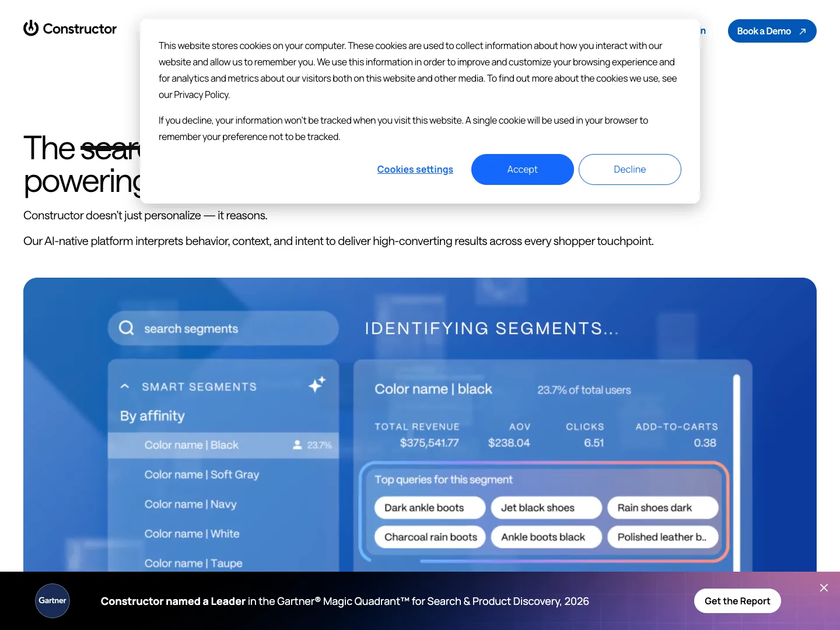The height and width of the screenshot is (630, 840).
Task: Click the 'By affinity' heading
Action: coord(152,416)
